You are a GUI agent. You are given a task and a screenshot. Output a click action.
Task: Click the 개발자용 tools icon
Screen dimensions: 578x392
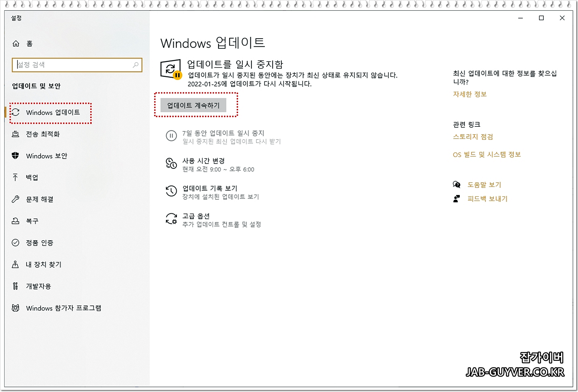(15, 286)
